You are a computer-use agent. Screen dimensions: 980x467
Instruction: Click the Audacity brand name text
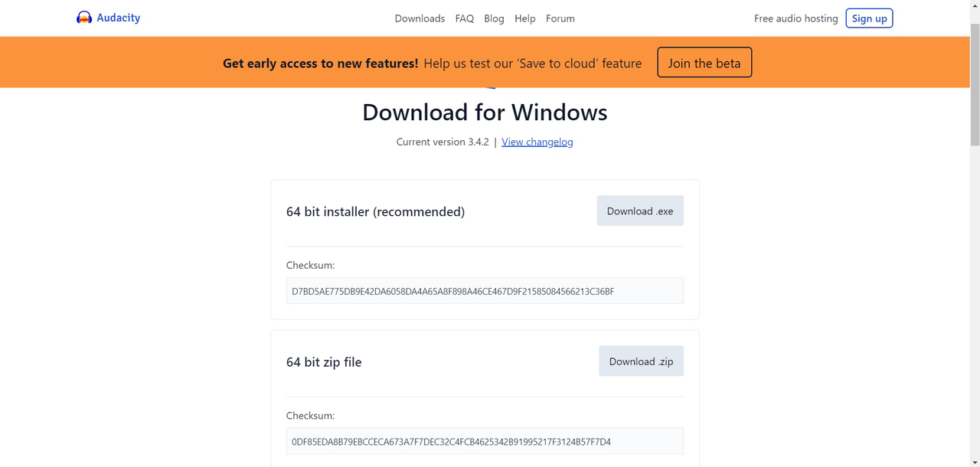tap(118, 18)
